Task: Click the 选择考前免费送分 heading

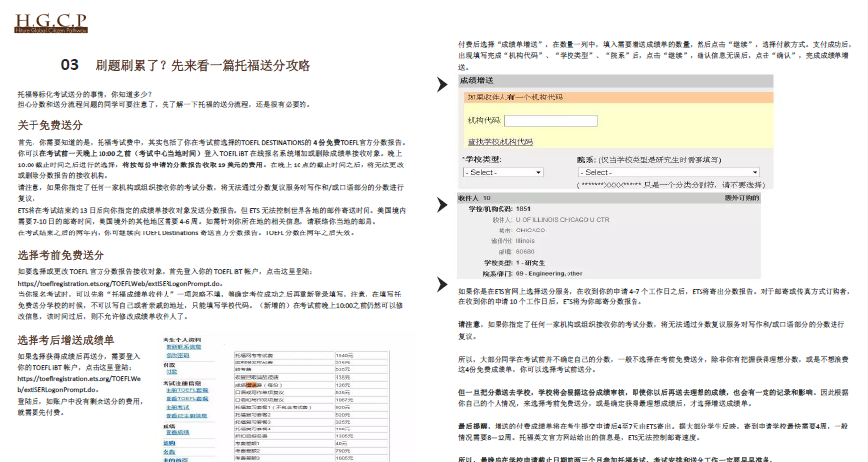Action: tap(61, 255)
